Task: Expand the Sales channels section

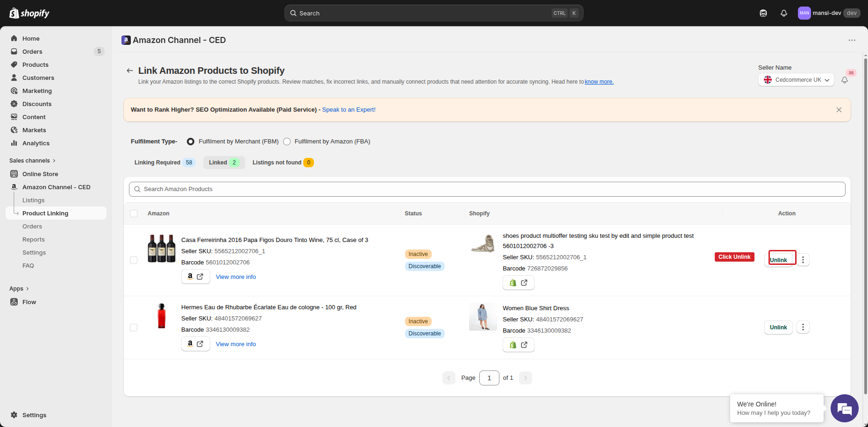Action: point(32,160)
